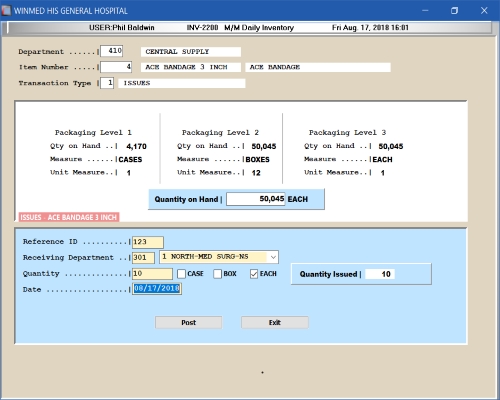This screenshot has width=500, height=400.
Task: Uncheck the EACH checkbox
Action: 254,274
